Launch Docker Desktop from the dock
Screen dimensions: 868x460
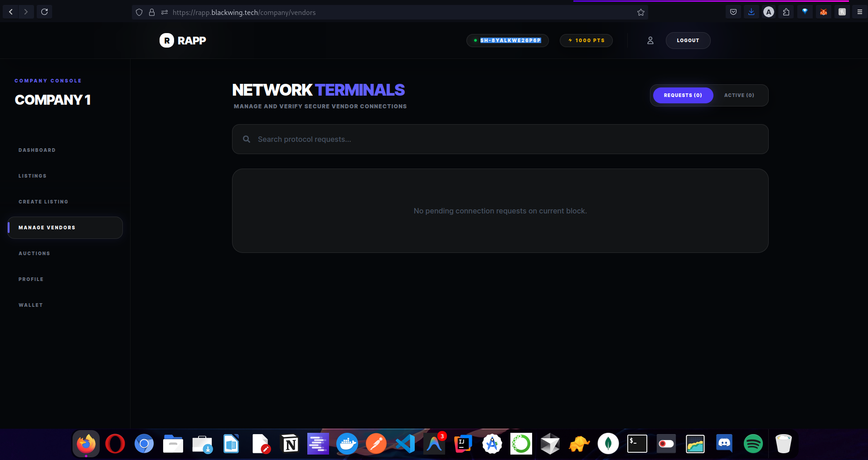(x=347, y=444)
